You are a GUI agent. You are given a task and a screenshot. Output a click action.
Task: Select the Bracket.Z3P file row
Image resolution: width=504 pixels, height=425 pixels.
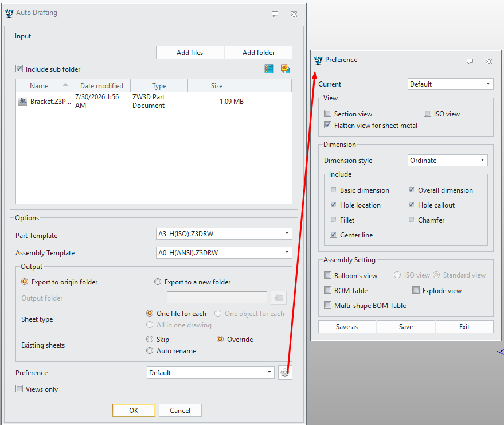[154, 102]
